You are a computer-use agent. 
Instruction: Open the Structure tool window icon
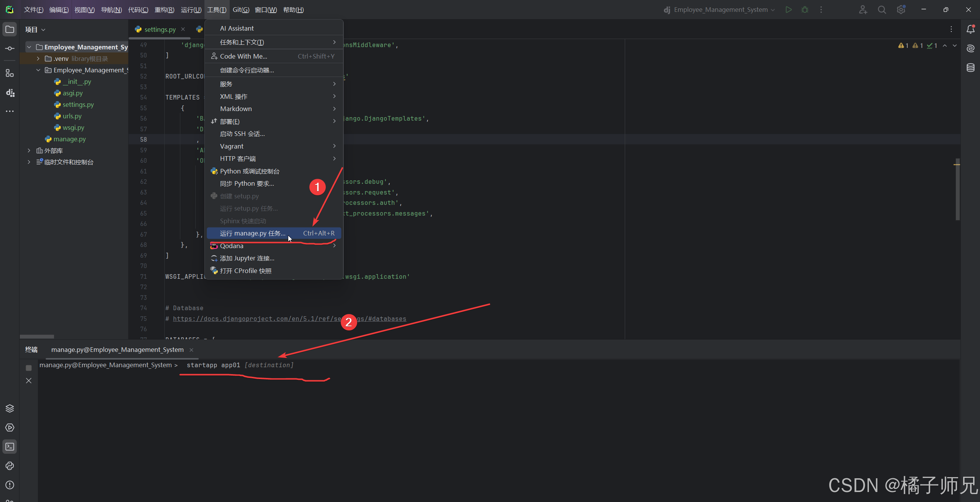[x=10, y=73]
